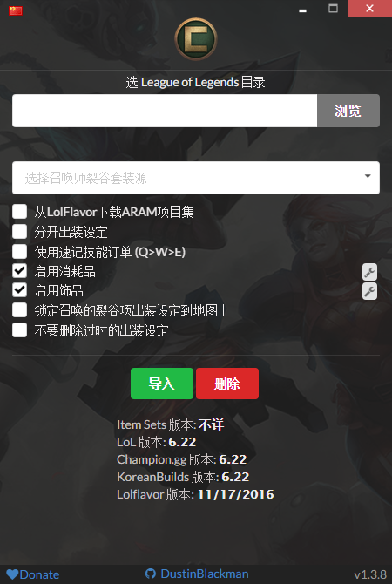This screenshot has height=584, width=392.
Task: Enable shorthand skill order (Q>W>E) checkbox
Action: pyautogui.click(x=19, y=251)
